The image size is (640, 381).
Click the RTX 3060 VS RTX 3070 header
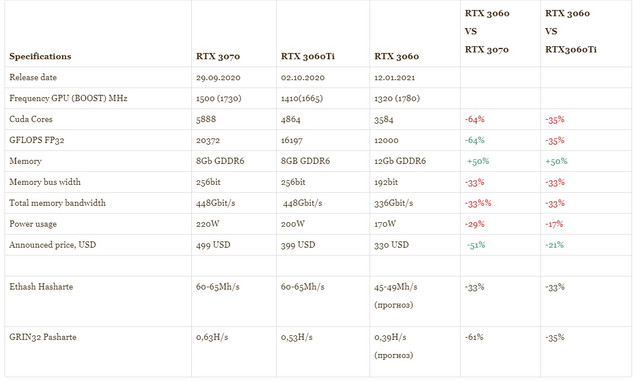click(487, 31)
